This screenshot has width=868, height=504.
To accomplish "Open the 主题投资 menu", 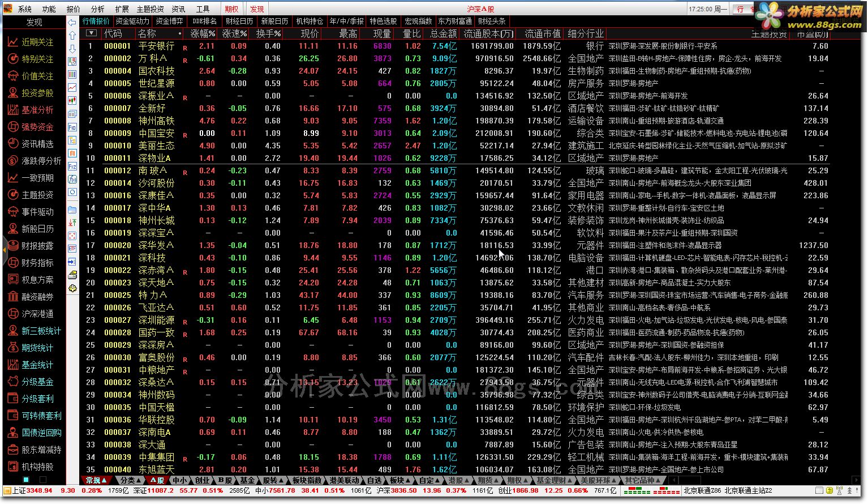I will (x=150, y=9).
